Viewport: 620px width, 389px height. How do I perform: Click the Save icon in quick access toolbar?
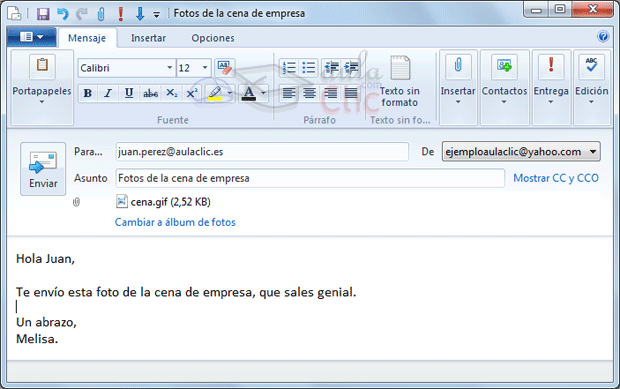[43, 14]
